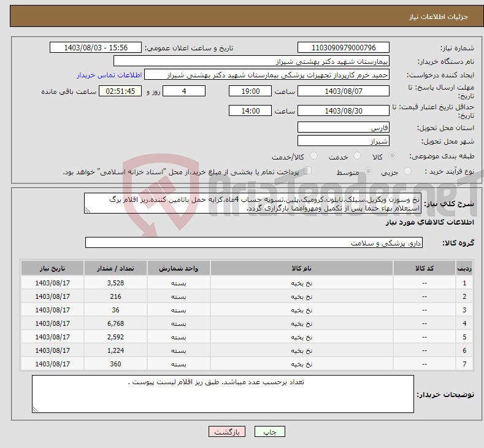Click the quantity cell 1,224
This screenshot has height=448, width=484.
(115, 351)
